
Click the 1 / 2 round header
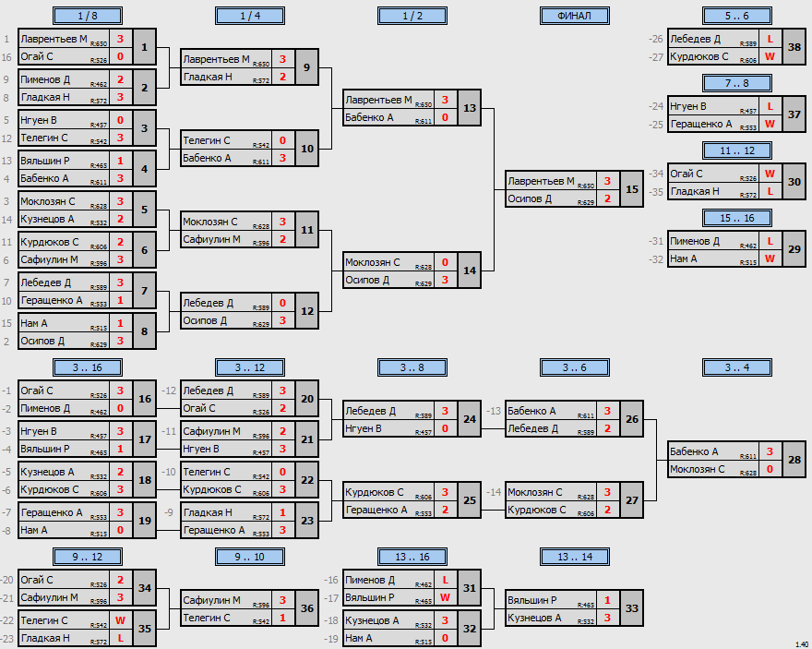point(412,16)
